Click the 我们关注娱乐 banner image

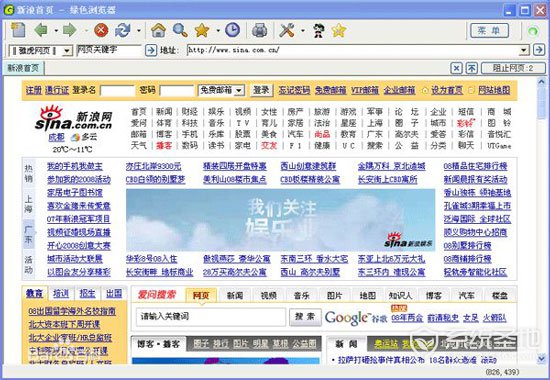[280, 220]
